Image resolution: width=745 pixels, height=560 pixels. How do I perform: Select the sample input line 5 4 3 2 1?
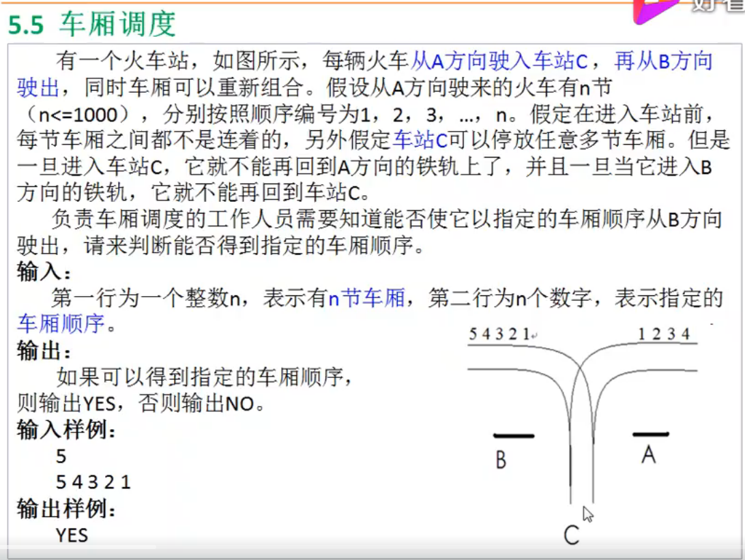click(92, 482)
